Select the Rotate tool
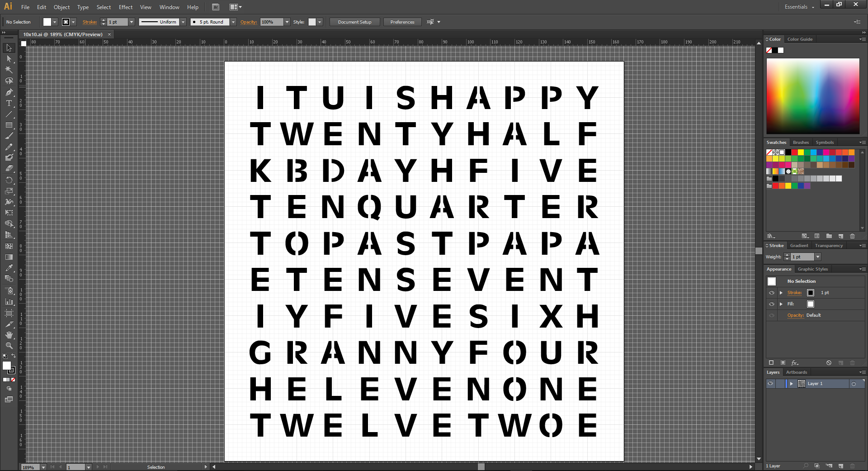Screen dimensions: 868x471 pos(9,180)
